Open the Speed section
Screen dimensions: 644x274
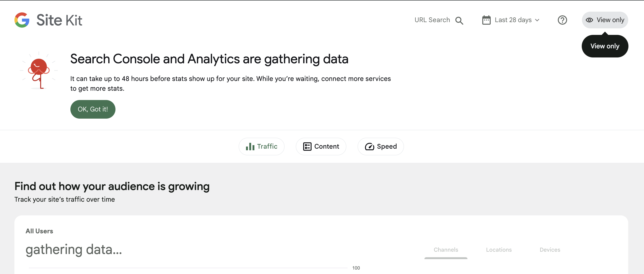381,146
